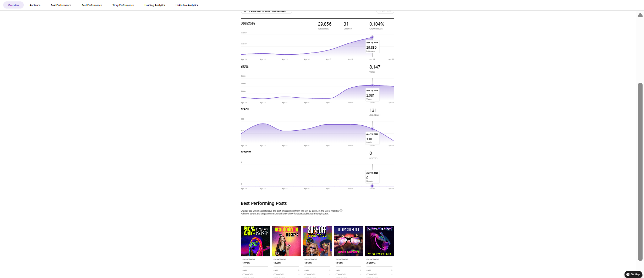This screenshot has width=644, height=278.
Task: Open the 7 Days date range dropdown
Action: [266, 11]
